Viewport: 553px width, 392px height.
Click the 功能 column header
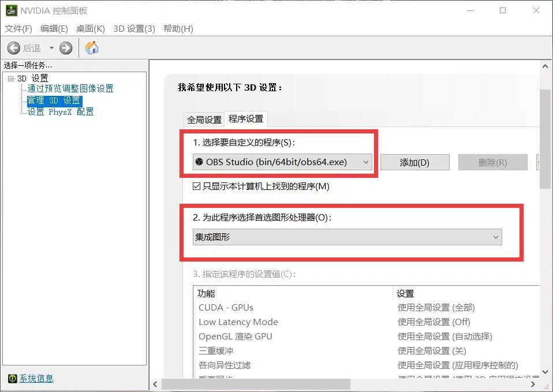(x=293, y=293)
